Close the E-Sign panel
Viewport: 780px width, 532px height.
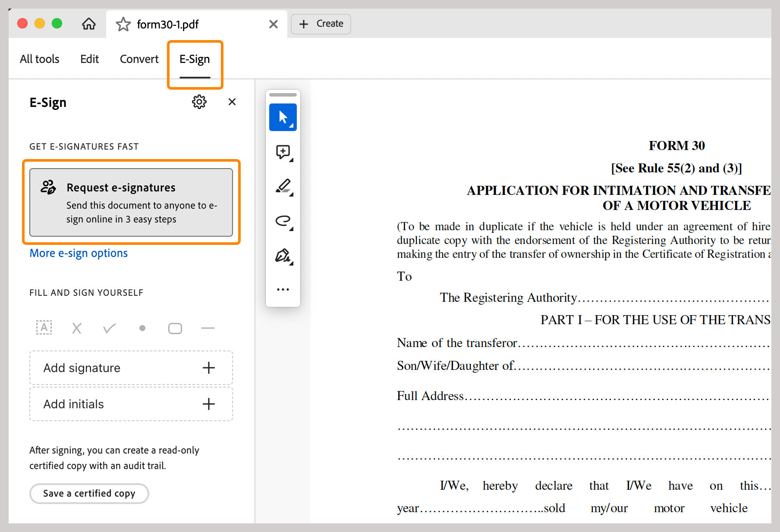pyautogui.click(x=232, y=102)
